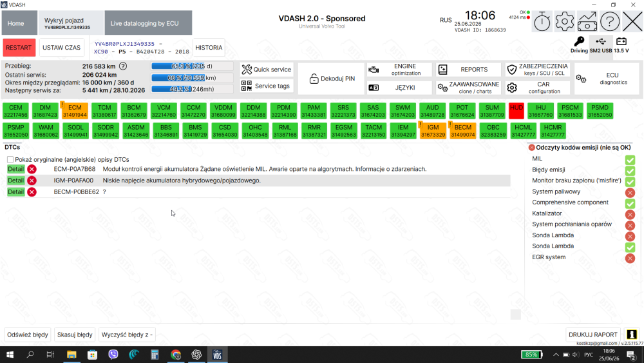Image resolution: width=644 pixels, height=363 pixels.
Task: Click Skasuj błędy button
Action: click(75, 335)
